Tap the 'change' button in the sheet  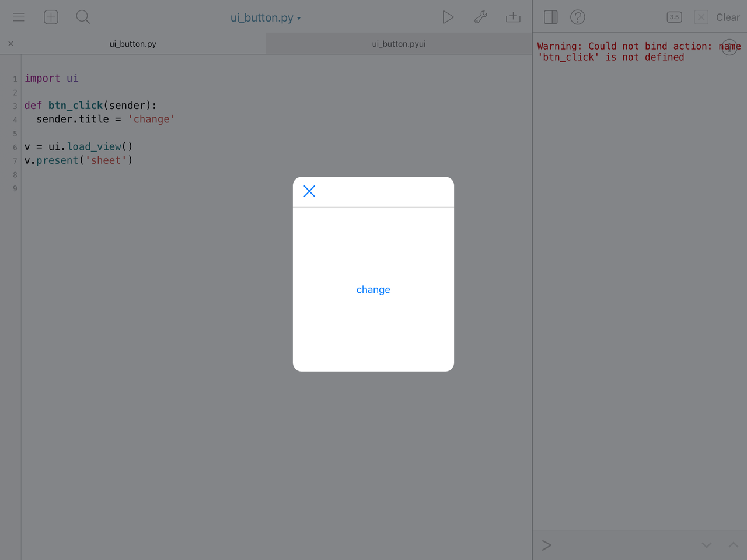click(373, 290)
